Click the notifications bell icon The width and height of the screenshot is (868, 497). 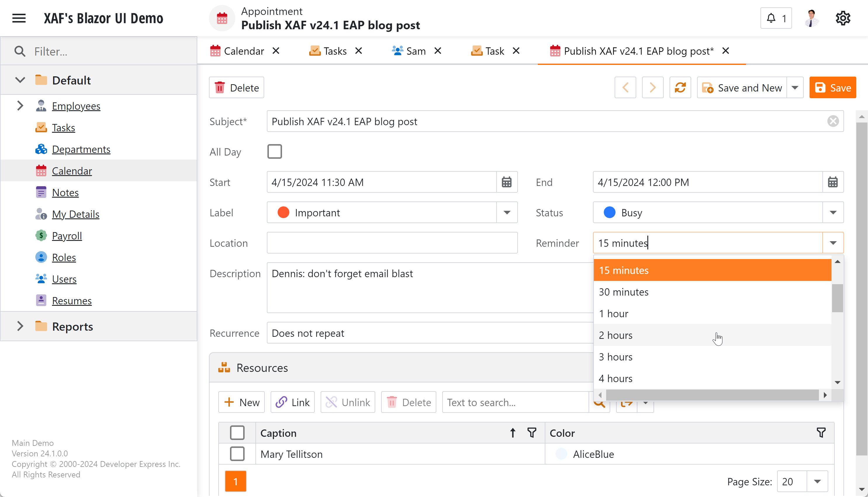(771, 18)
